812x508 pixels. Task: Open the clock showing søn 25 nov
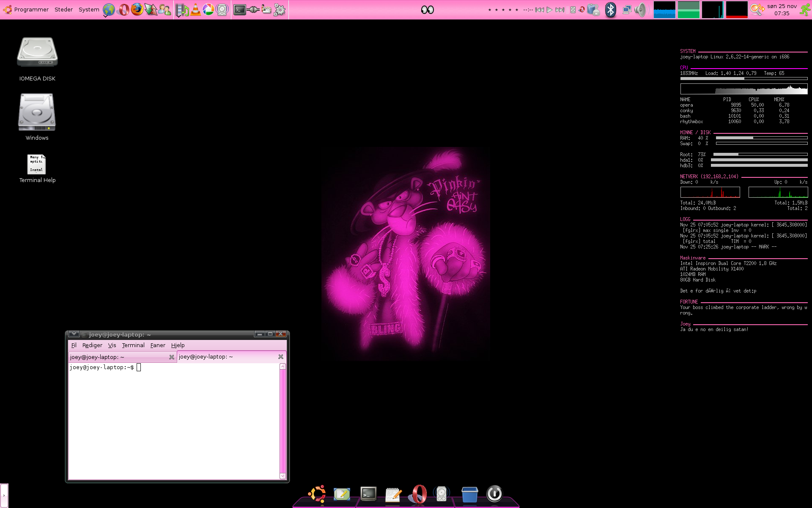pyautogui.click(x=782, y=10)
